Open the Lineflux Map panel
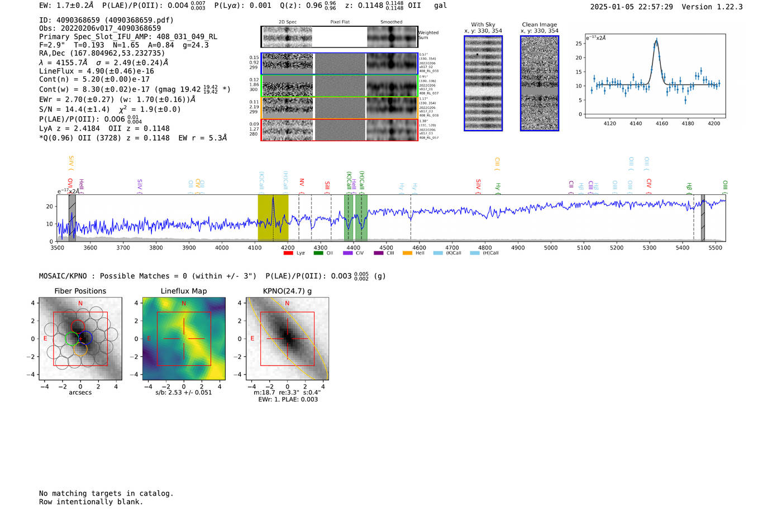Screen dimensions: 782x532 pos(184,339)
